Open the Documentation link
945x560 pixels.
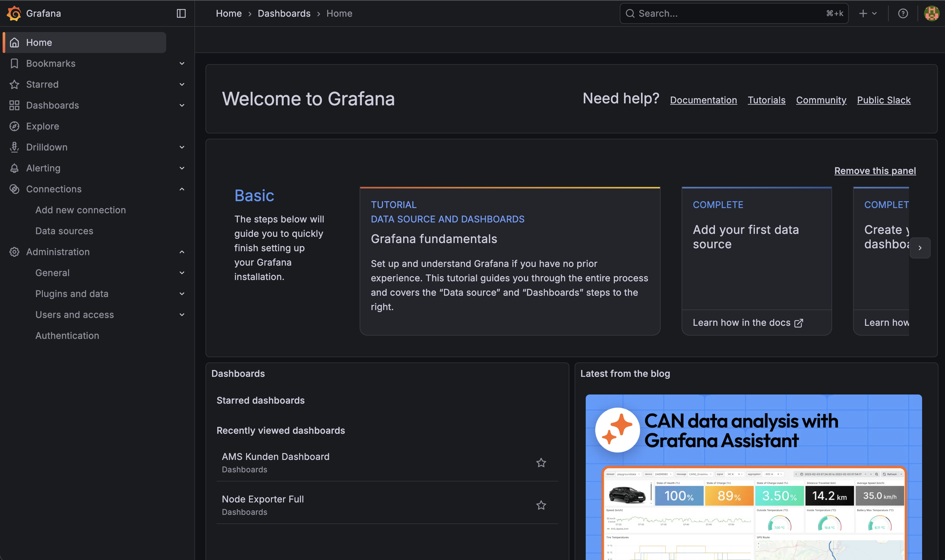tap(703, 100)
